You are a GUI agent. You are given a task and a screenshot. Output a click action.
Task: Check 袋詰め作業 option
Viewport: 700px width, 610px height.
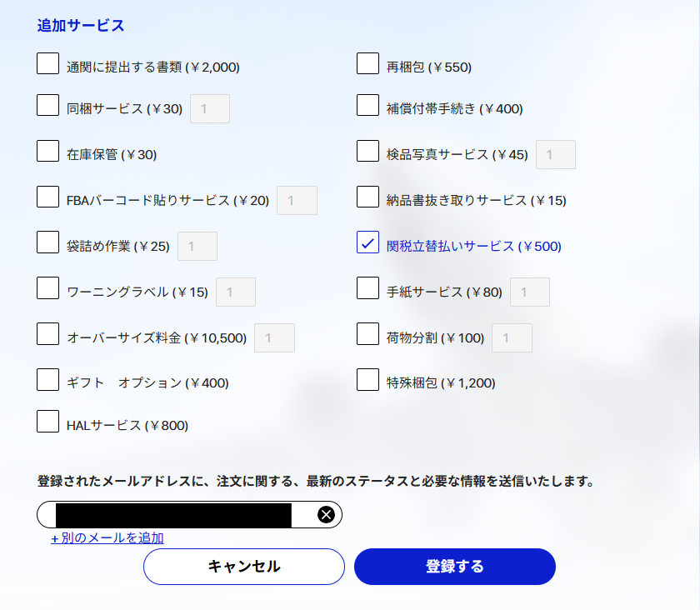click(x=47, y=242)
